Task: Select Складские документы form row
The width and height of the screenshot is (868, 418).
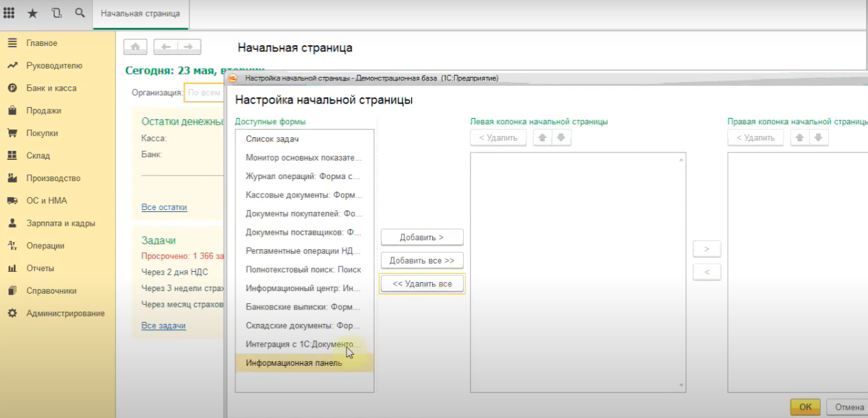Action: (x=305, y=325)
